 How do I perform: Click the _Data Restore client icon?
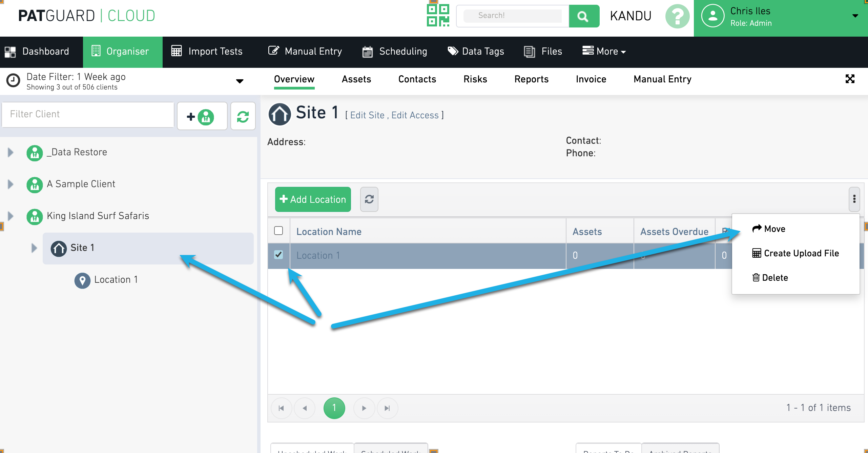(35, 153)
